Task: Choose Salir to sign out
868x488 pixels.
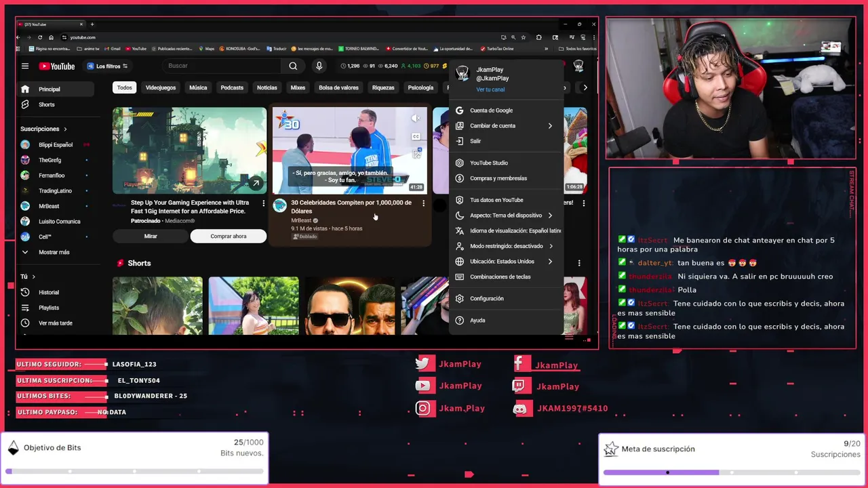Action: tap(506, 141)
